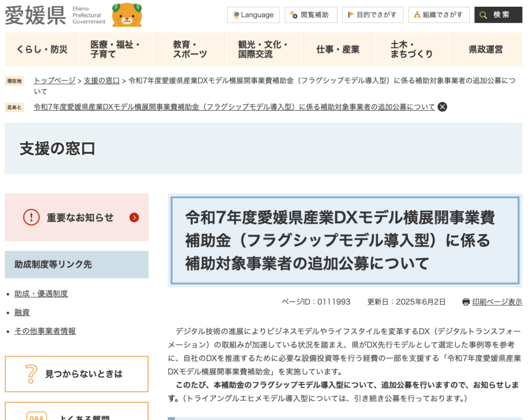The image size is (532, 420).
Task: Click the 見つからないときは help button
Action: coord(76,374)
